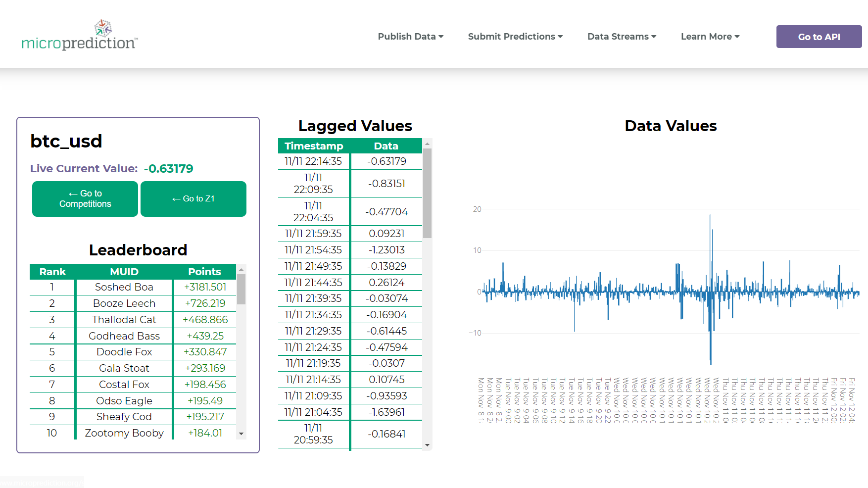Viewport: 868px width, 488px height.
Task: Click the -1.63961 data value
Action: 386,412
